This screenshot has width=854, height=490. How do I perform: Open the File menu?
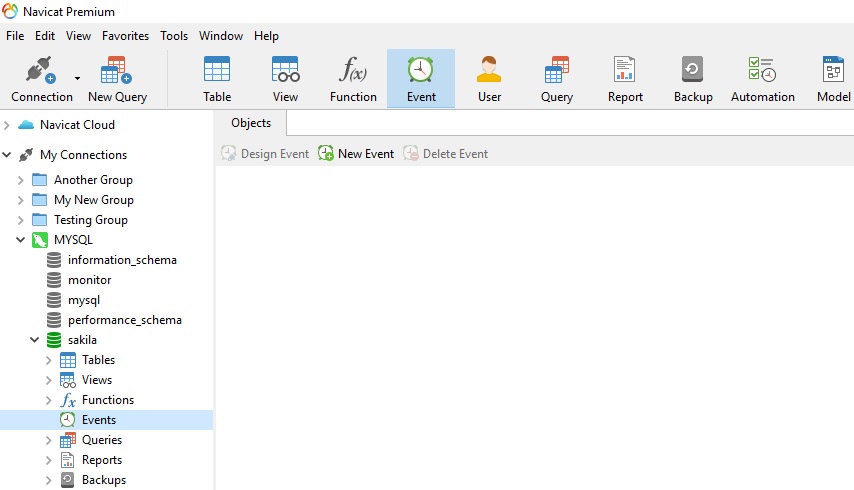tap(15, 36)
